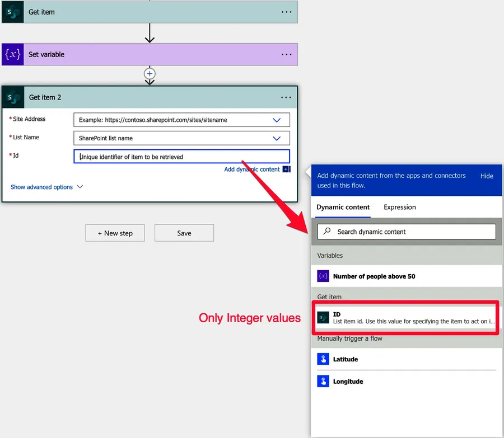Click the Set variable curly-brace icon

(x=12, y=54)
